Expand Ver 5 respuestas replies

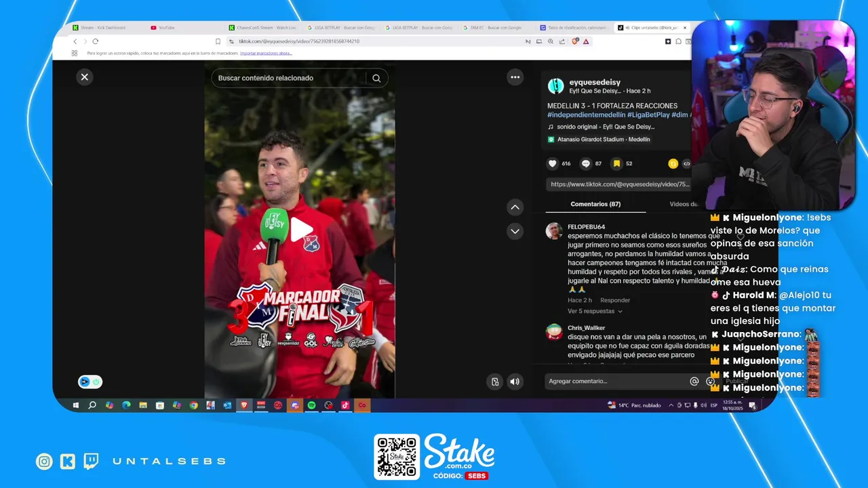point(595,311)
